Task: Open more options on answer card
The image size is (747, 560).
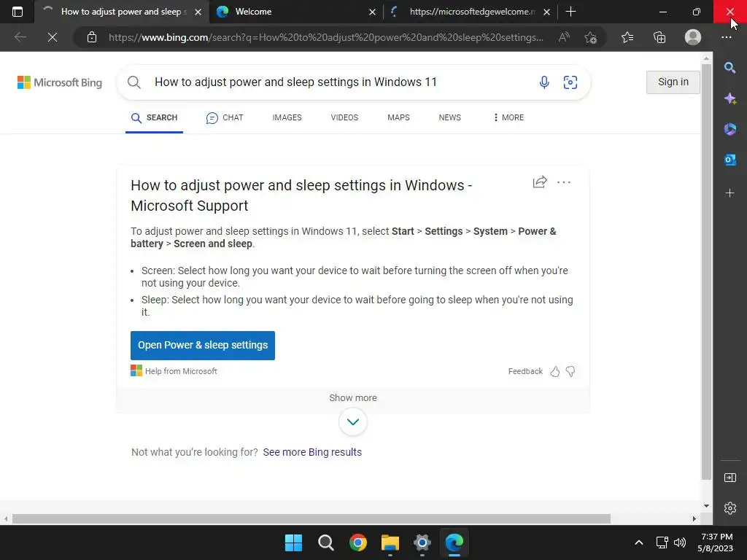Action: tap(564, 182)
